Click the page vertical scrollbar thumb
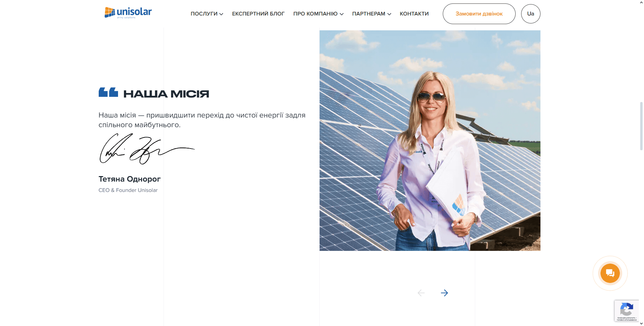The image size is (644, 326). 641,126
